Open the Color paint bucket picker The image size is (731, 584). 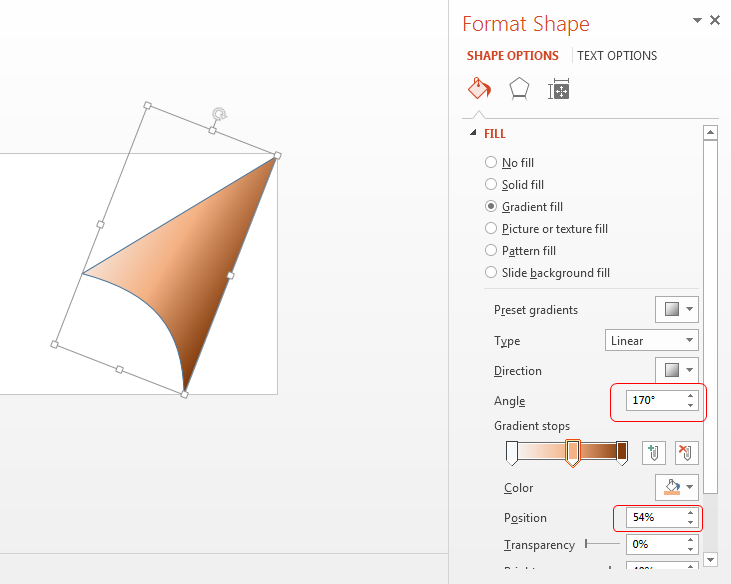tap(676, 487)
